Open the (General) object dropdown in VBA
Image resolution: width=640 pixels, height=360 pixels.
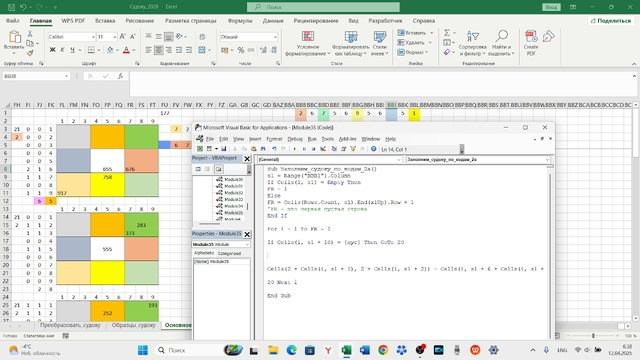(399, 160)
